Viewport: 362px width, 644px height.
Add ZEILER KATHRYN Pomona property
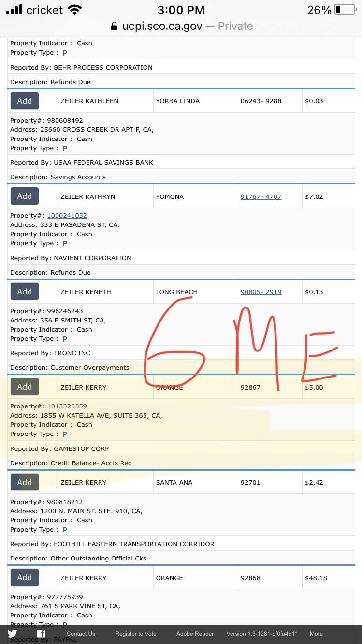click(x=25, y=196)
